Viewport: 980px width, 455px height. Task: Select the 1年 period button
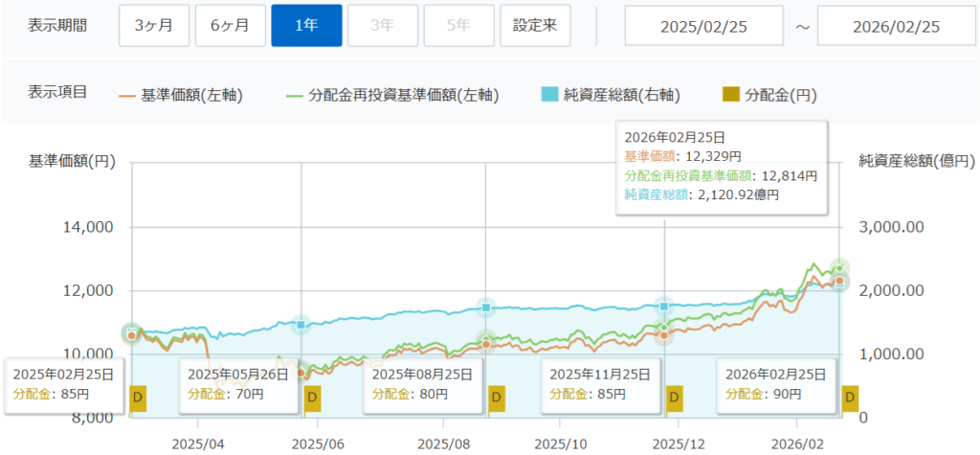(x=306, y=26)
